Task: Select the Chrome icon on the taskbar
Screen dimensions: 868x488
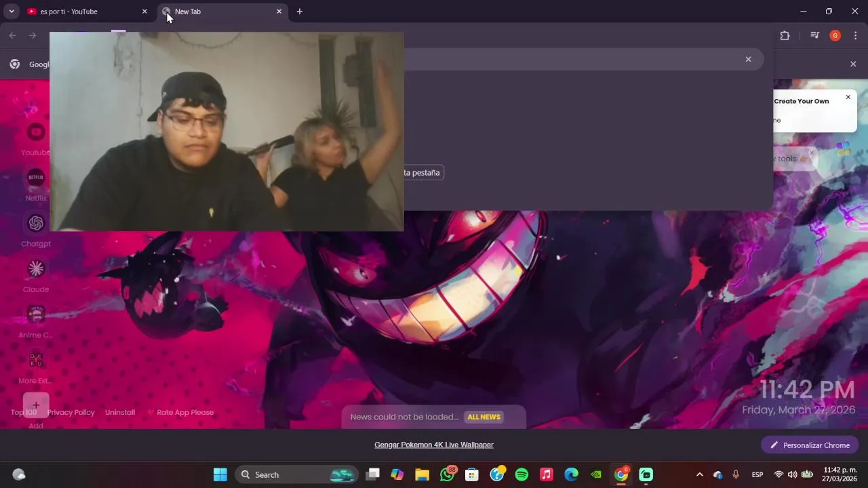Action: tap(621, 474)
